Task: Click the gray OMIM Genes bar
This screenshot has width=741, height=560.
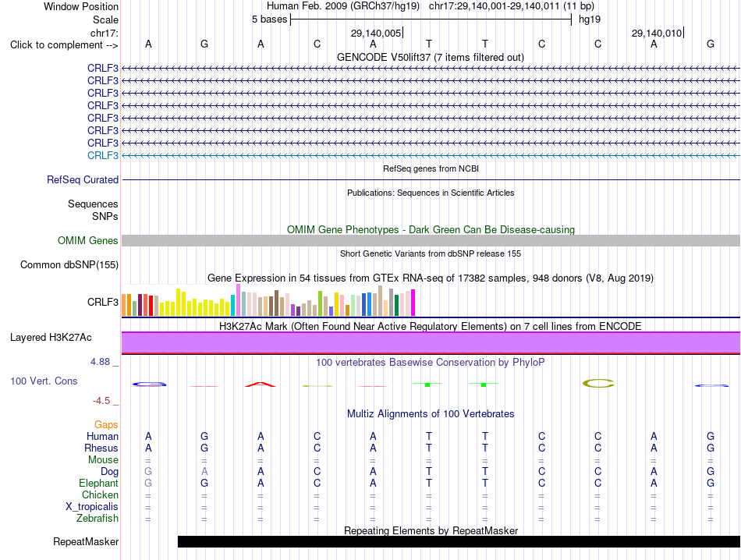Action: 431,240
